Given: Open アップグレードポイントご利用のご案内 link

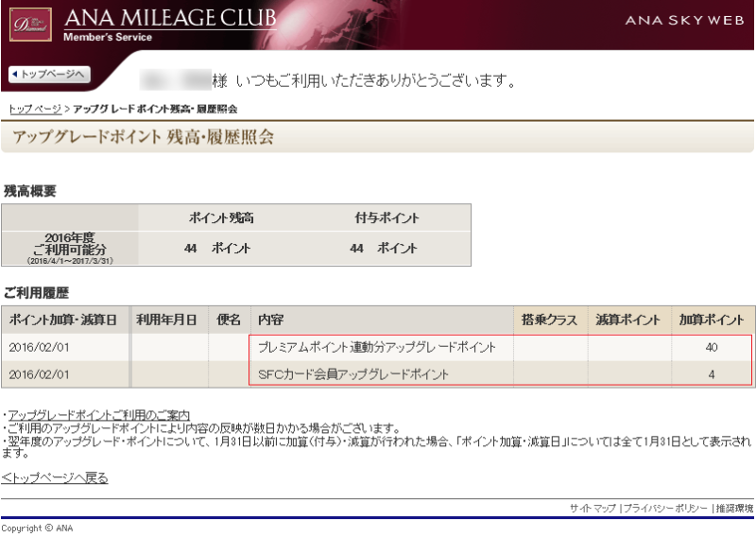Looking at the screenshot, I should pos(99,415).
